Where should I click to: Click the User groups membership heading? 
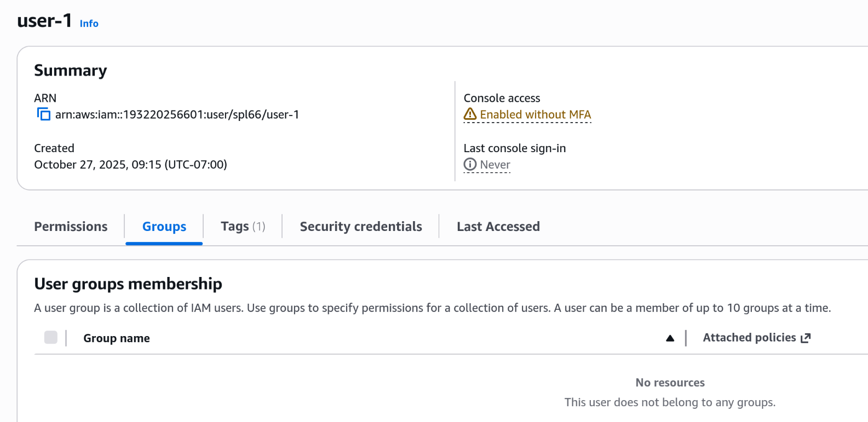pyautogui.click(x=128, y=284)
